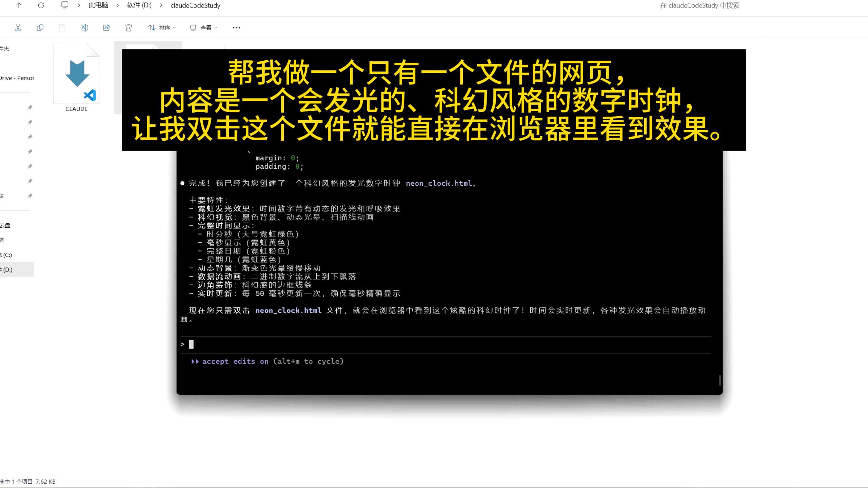Click the Copy icon in toolbar
Screen dimensions: 868x488
pyautogui.click(x=40, y=28)
